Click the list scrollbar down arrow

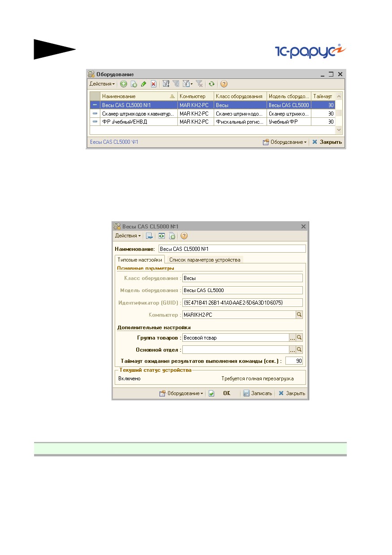[339, 129]
